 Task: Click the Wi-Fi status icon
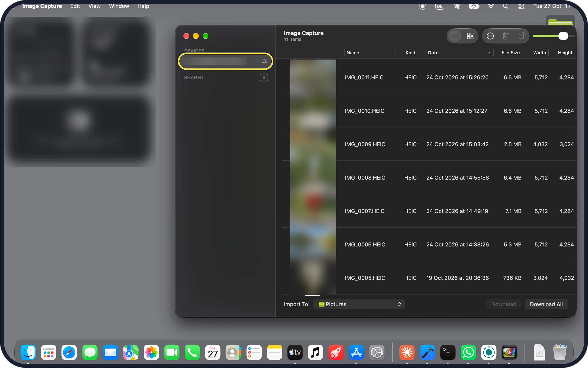tap(491, 6)
